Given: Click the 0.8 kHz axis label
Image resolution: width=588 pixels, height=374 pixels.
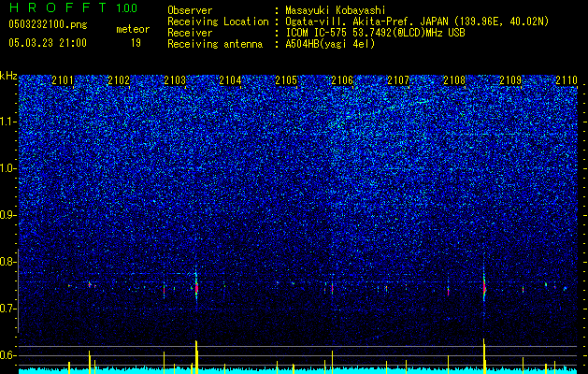Looking at the screenshot, I should point(8,262).
